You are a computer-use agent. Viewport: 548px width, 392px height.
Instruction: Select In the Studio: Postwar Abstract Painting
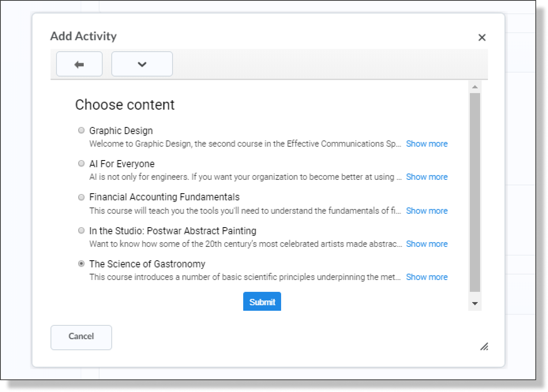pyautogui.click(x=81, y=230)
